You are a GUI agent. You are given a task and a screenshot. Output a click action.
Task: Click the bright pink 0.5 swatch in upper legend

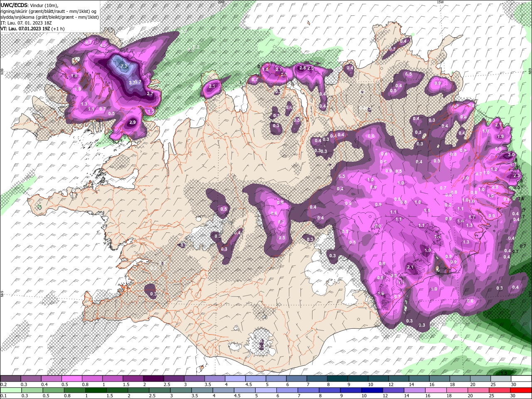(71, 379)
